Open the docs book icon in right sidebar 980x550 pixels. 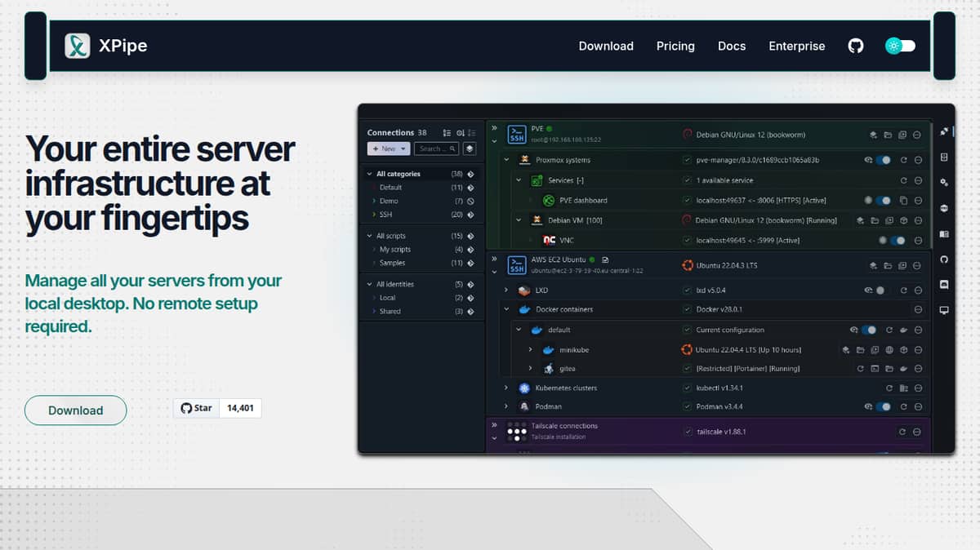pos(944,233)
